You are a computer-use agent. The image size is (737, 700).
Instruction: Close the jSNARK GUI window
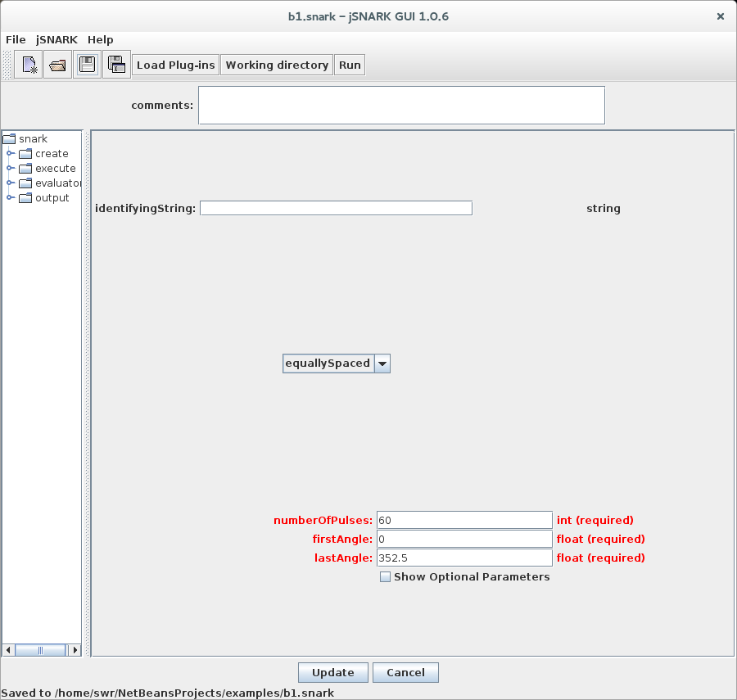coord(720,16)
